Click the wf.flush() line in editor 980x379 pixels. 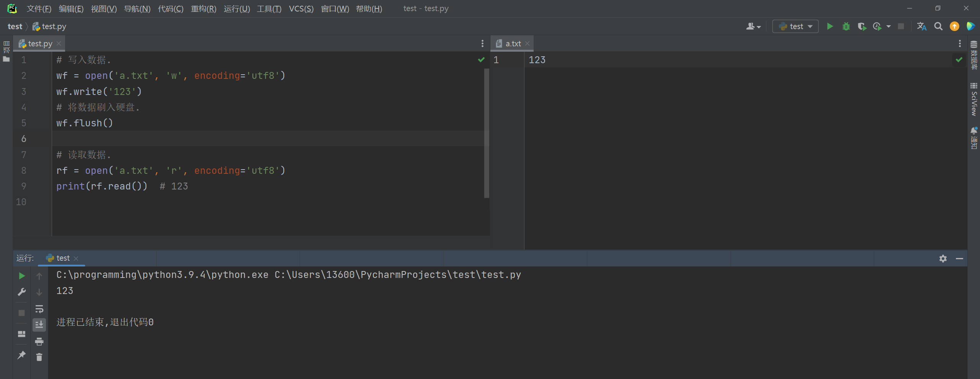click(85, 123)
